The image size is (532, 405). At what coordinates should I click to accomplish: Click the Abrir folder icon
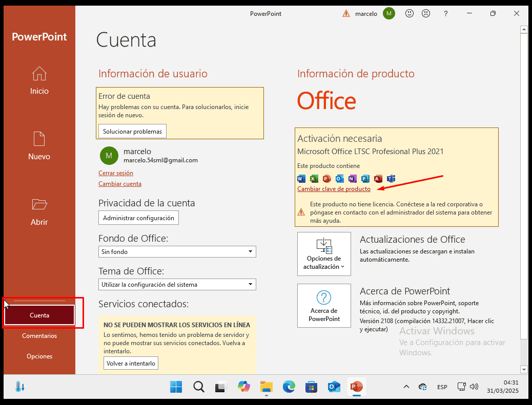tap(39, 205)
